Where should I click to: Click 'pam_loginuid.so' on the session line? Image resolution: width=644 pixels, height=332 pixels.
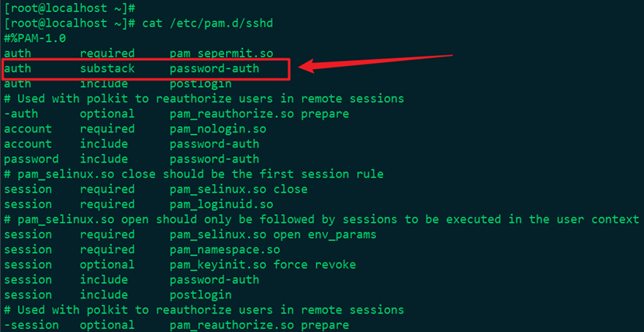point(221,204)
